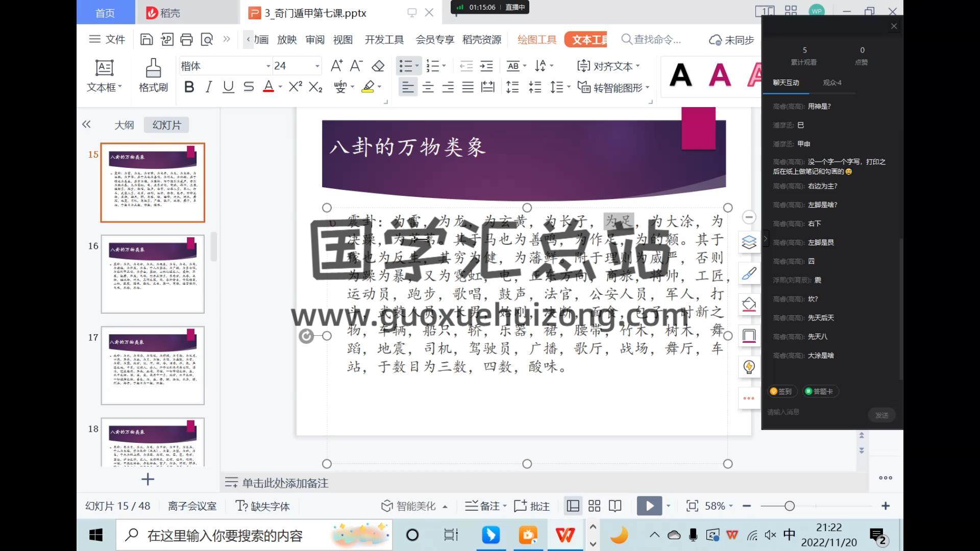Screen dimensions: 980x551
Task: Toggle bold formatting
Action: (189, 87)
